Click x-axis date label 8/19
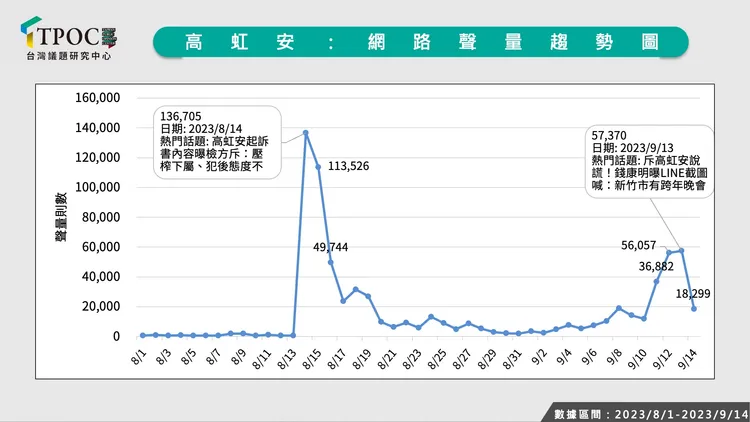The width and height of the screenshot is (750, 422). pos(362,359)
